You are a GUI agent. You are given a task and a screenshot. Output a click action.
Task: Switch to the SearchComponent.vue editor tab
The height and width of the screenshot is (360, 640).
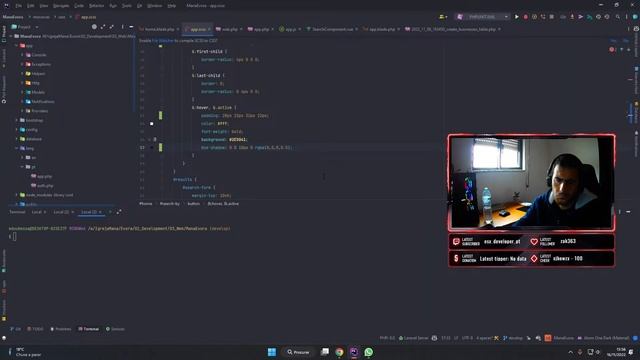point(332,29)
